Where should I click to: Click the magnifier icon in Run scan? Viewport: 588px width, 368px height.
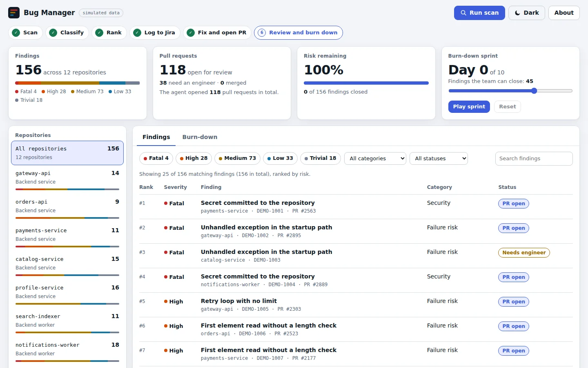pos(463,13)
